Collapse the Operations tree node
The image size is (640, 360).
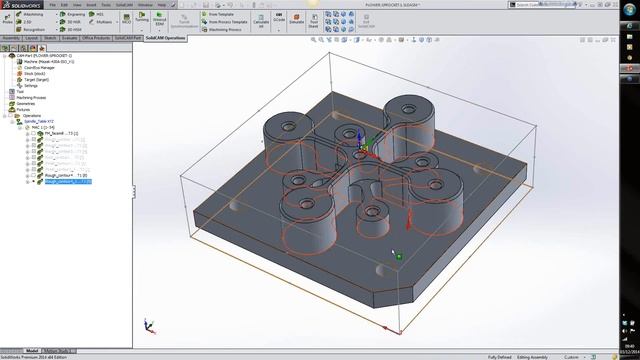pos(4,116)
